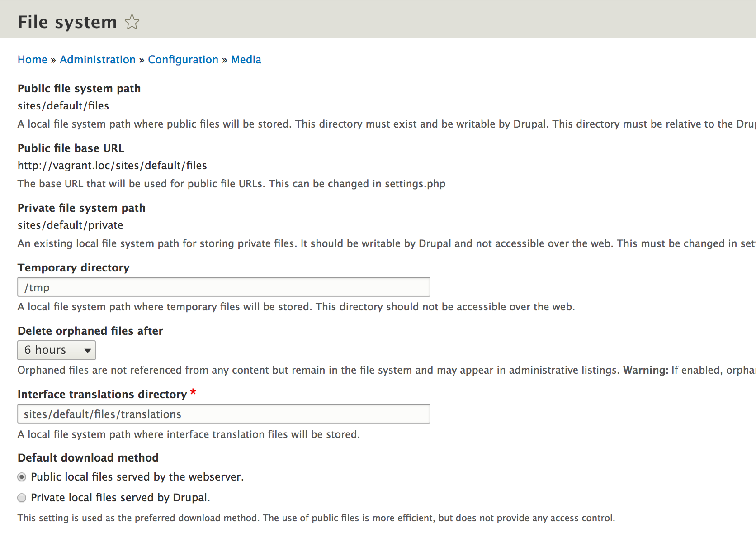Click the Default download method heading
This screenshot has height=533, width=756.
tap(88, 458)
